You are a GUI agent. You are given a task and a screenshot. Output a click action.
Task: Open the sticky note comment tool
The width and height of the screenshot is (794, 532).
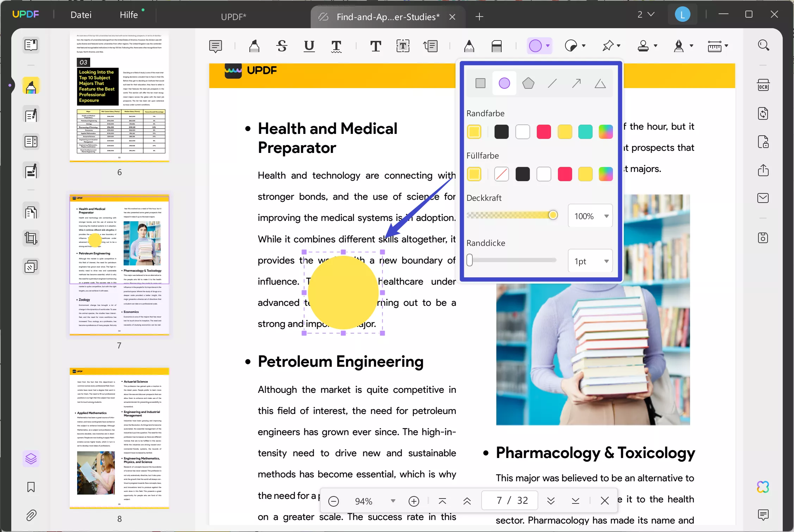[x=216, y=46]
